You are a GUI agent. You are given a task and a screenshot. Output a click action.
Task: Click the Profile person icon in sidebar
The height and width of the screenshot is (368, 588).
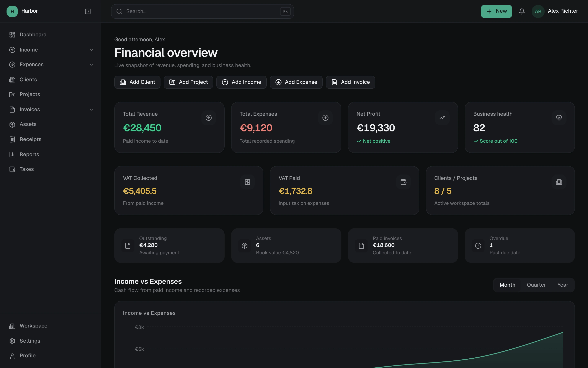click(12, 356)
